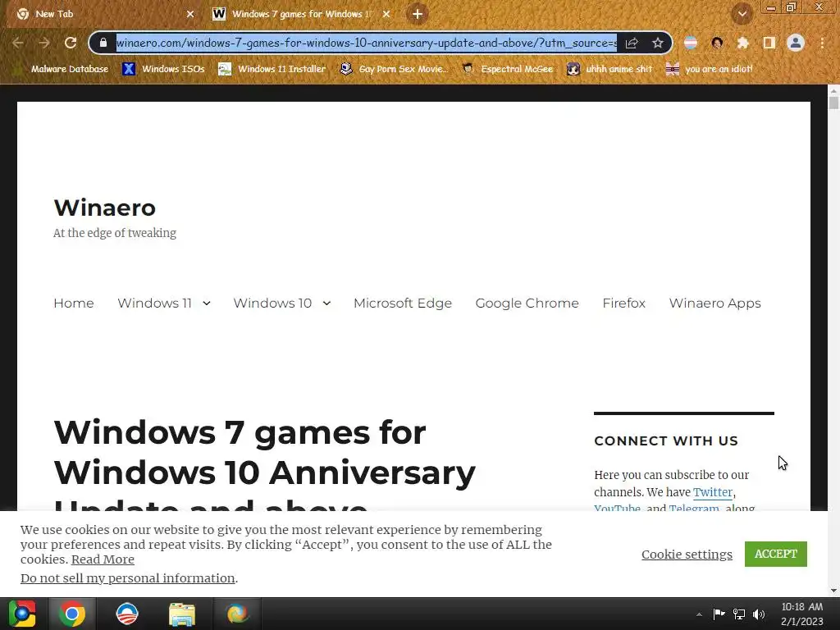Click the scrollbar down arrow

[833, 591]
